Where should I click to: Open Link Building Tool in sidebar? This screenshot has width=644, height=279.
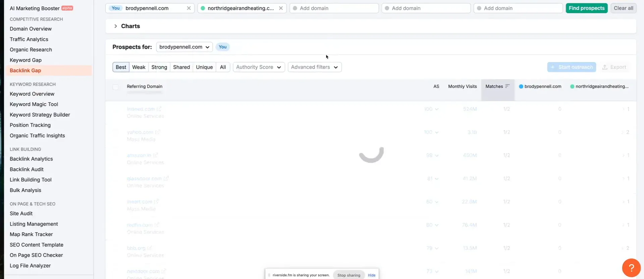coord(31,180)
